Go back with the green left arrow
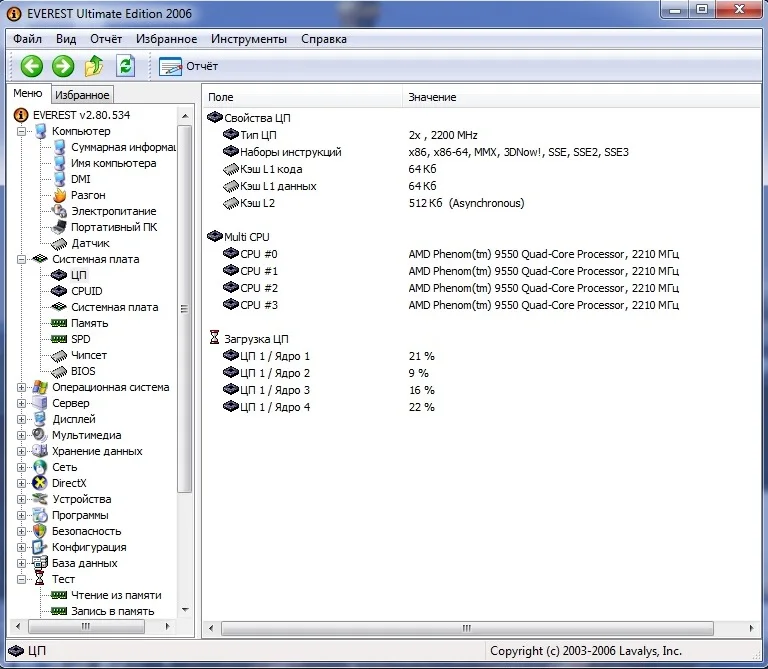 point(32,66)
